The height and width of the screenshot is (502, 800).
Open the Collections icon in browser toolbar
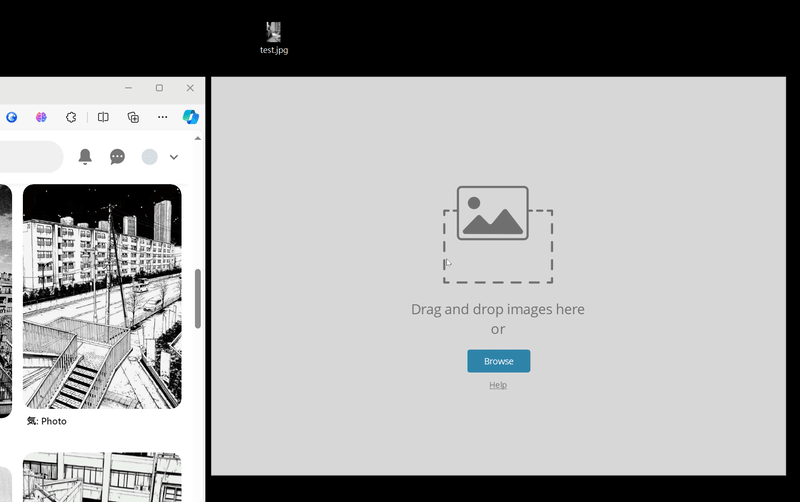click(133, 117)
